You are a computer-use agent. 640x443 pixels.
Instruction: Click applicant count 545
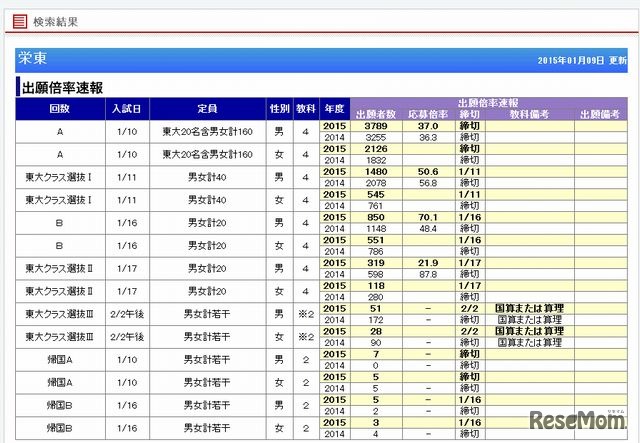376,195
